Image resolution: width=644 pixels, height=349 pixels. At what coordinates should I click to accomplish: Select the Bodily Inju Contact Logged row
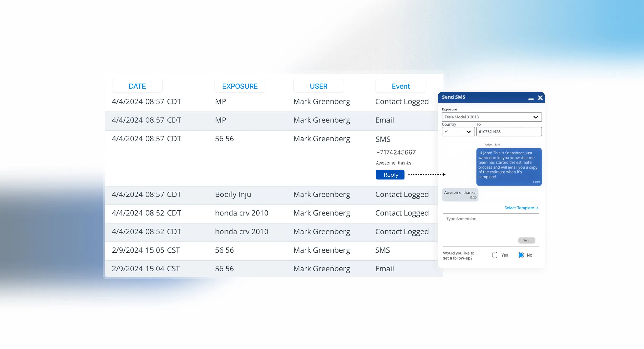tap(271, 194)
